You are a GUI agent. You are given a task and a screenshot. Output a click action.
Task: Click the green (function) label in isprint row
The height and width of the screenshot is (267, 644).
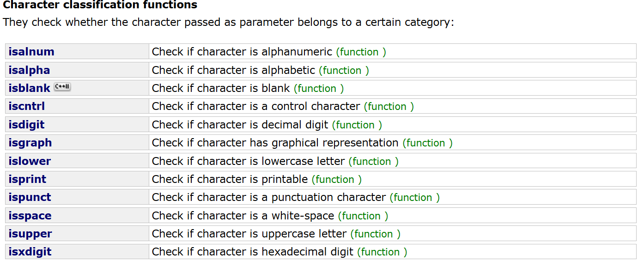(336, 179)
